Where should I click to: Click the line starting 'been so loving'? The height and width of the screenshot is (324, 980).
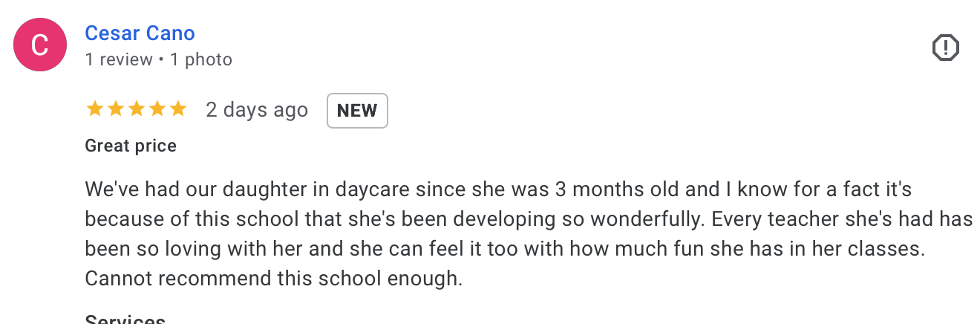(506, 249)
